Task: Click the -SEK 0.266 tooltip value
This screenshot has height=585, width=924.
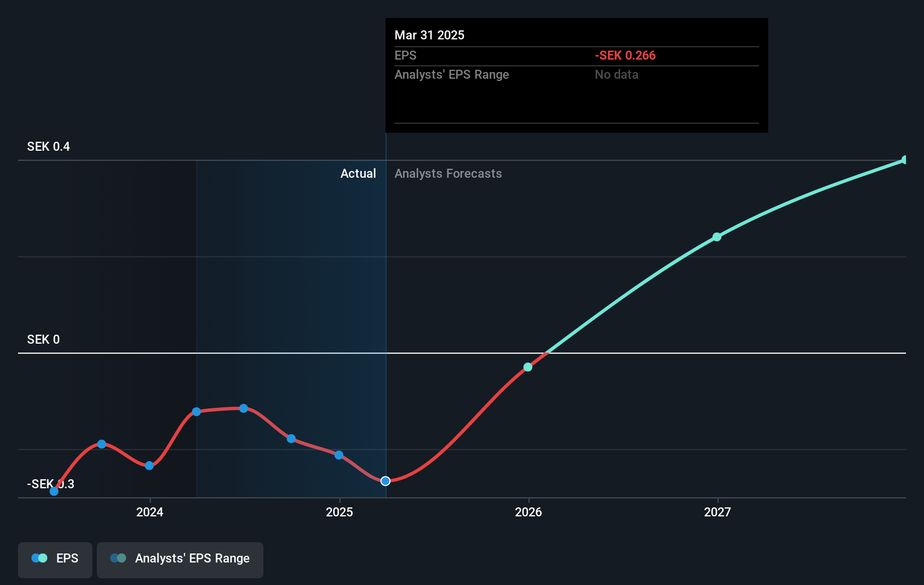Action: tap(625, 56)
